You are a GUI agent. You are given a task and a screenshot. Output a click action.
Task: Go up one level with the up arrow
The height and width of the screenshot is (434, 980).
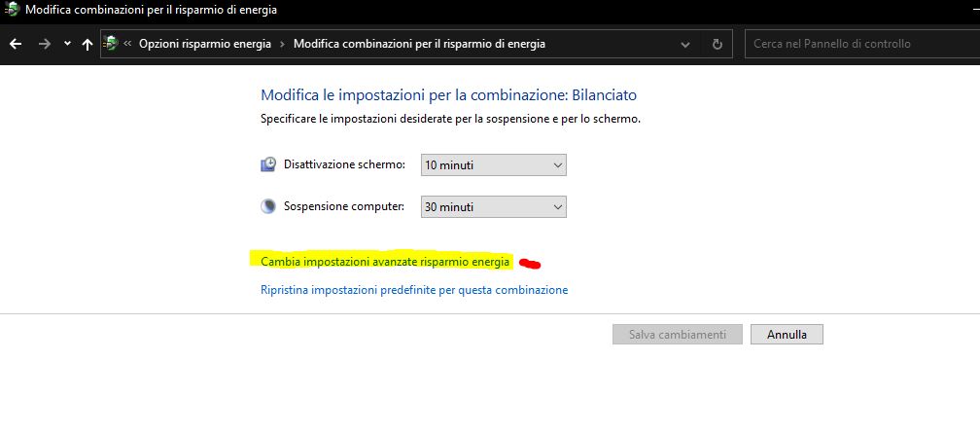[x=87, y=44]
